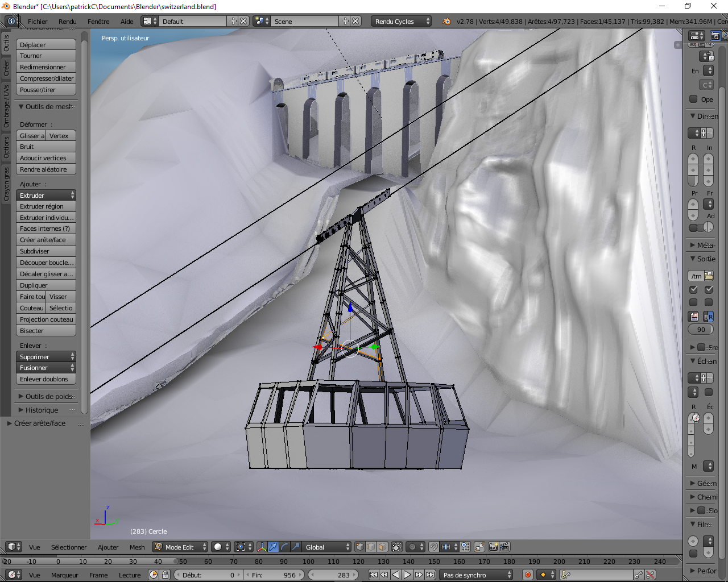Open the Rendu Cycles engine dropdown
Screen dimensions: 728x582
pyautogui.click(x=402, y=21)
